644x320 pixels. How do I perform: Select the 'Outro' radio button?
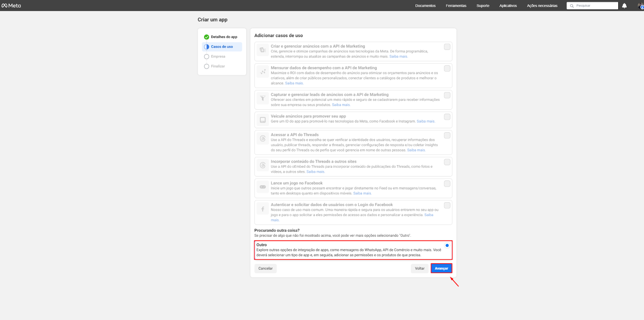447,245
